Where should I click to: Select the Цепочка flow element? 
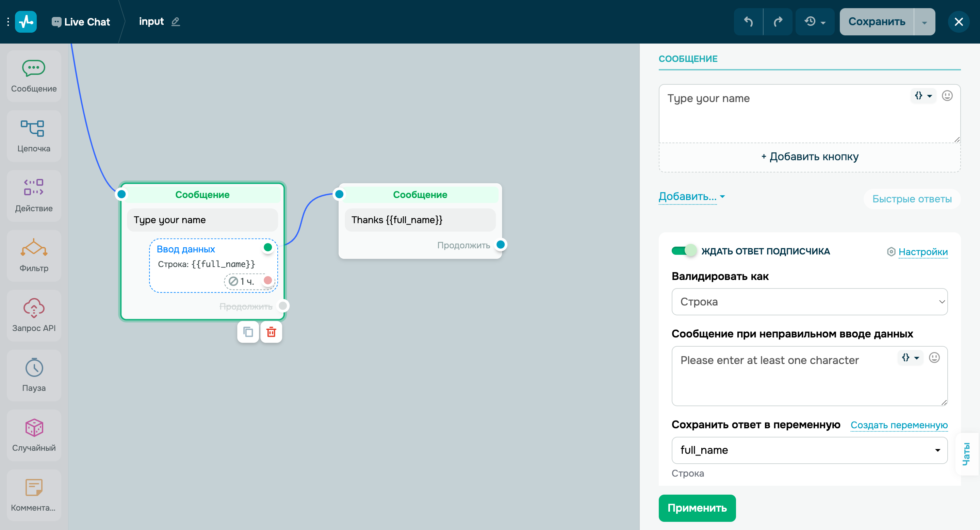coord(34,136)
